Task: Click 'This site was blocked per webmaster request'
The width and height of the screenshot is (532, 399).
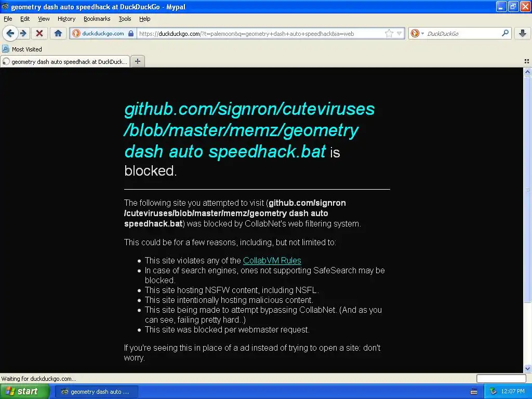Action: 227,329
